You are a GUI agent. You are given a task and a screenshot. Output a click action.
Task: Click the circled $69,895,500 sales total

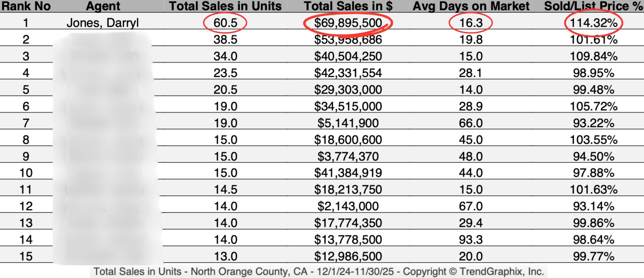[348, 23]
